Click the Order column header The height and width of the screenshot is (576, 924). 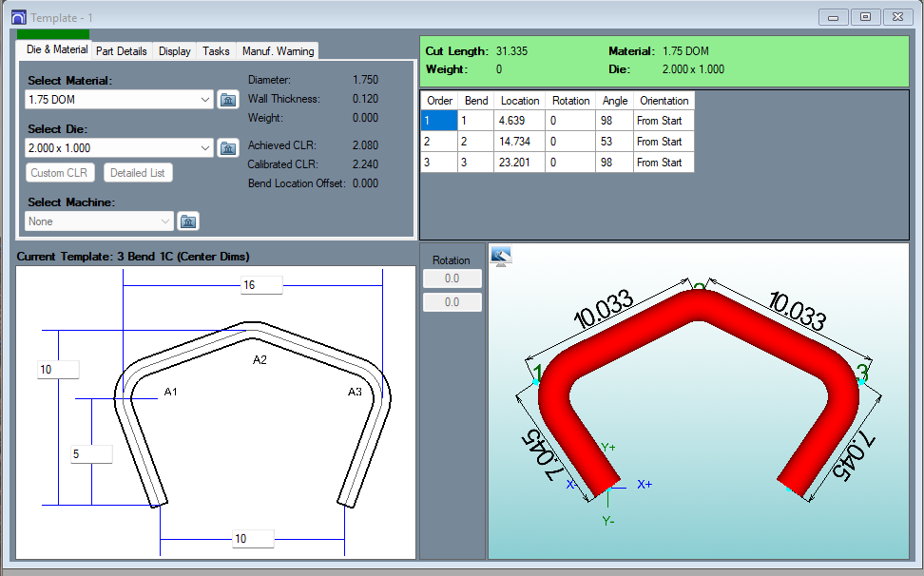(439, 101)
